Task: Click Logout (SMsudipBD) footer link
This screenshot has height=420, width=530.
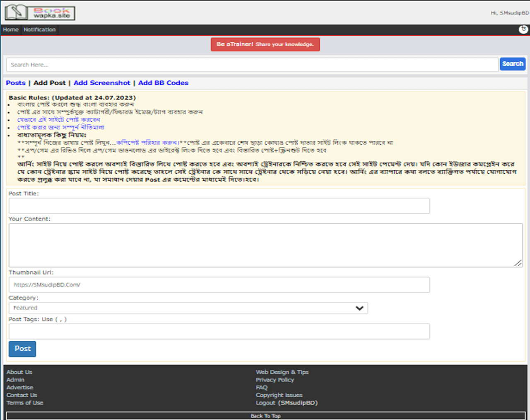Action: (x=287, y=403)
